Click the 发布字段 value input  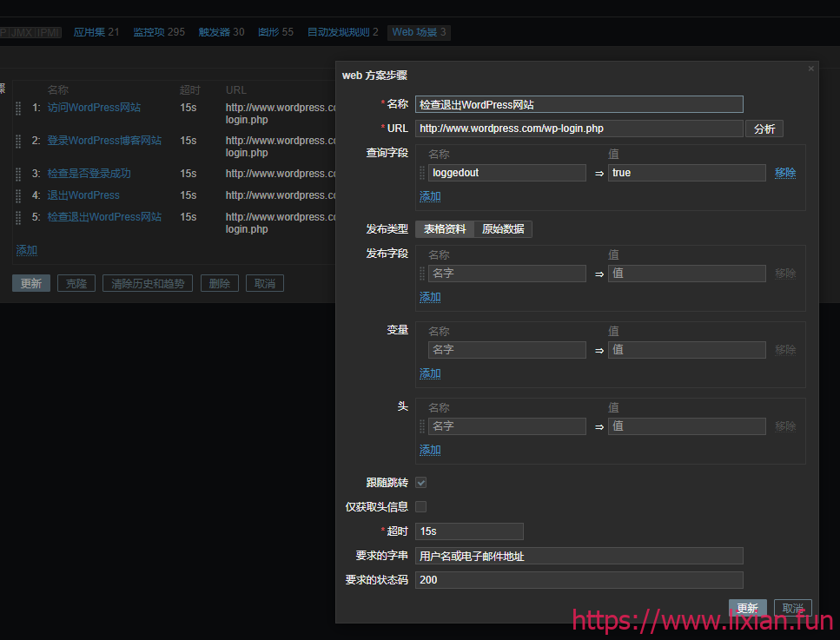click(687, 274)
